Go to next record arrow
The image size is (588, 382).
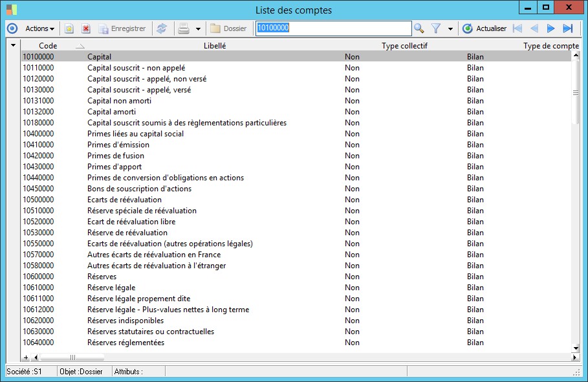tap(550, 28)
